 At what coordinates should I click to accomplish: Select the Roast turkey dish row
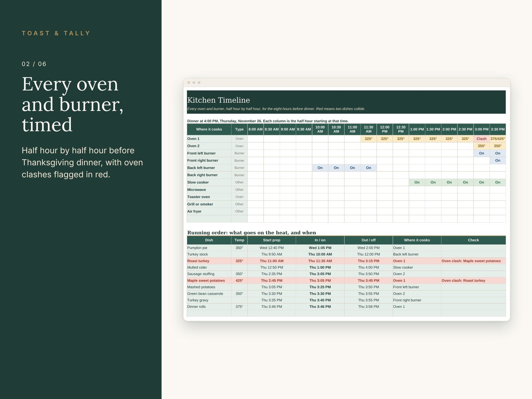coord(346,261)
